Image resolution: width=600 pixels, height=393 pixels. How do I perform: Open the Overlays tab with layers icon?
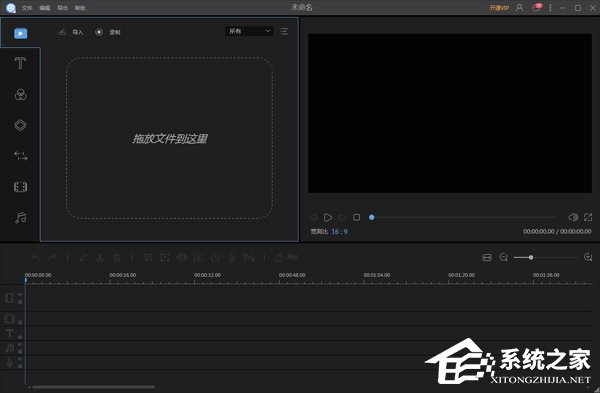[x=20, y=125]
